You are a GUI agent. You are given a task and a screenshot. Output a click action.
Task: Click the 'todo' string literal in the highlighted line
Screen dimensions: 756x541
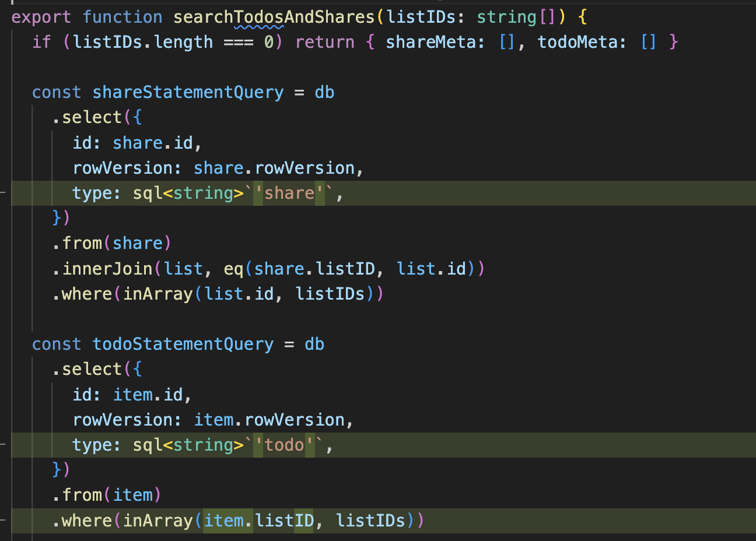[284, 445]
